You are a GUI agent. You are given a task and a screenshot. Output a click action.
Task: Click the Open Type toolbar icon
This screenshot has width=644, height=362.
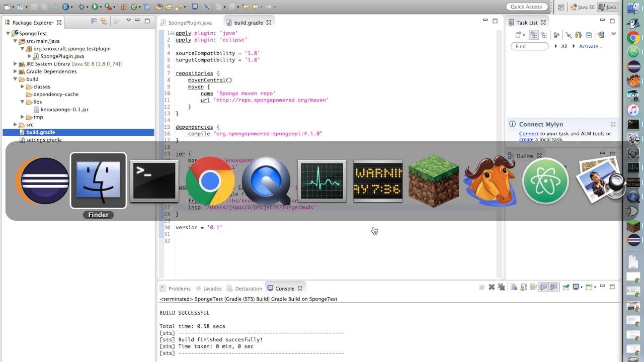(158, 7)
